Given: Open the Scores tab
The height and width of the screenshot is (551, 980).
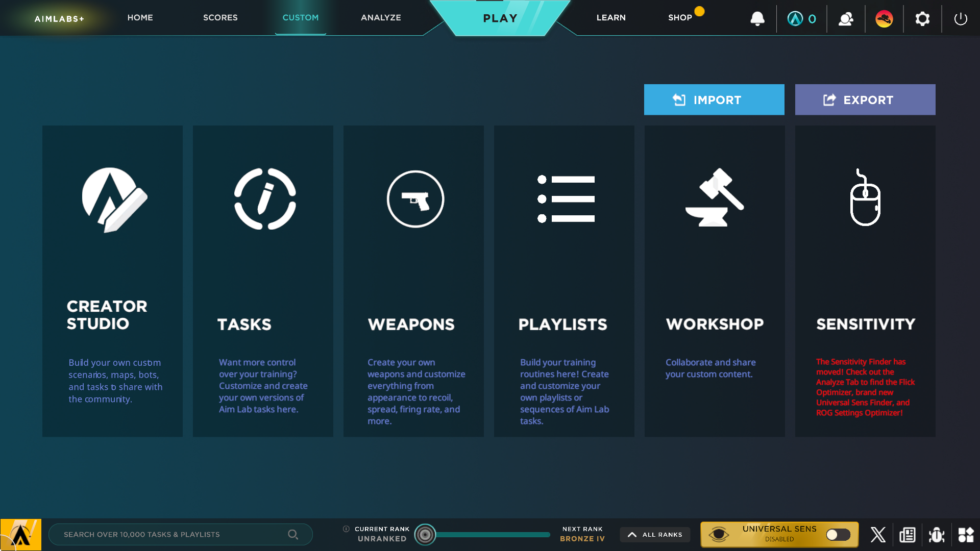Looking at the screenshot, I should click(220, 17).
